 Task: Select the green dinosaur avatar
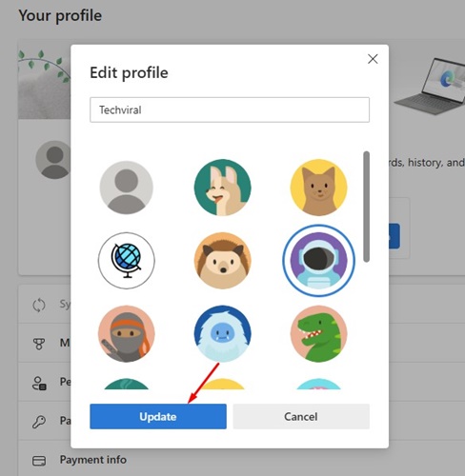[x=319, y=334]
